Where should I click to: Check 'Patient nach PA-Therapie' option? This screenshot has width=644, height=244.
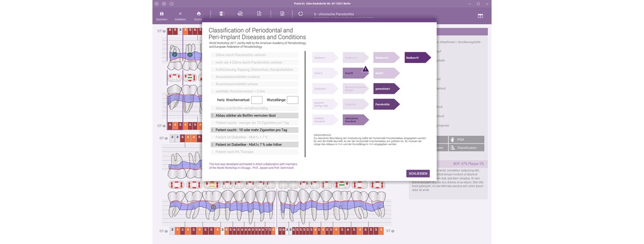pyautogui.click(x=213, y=152)
